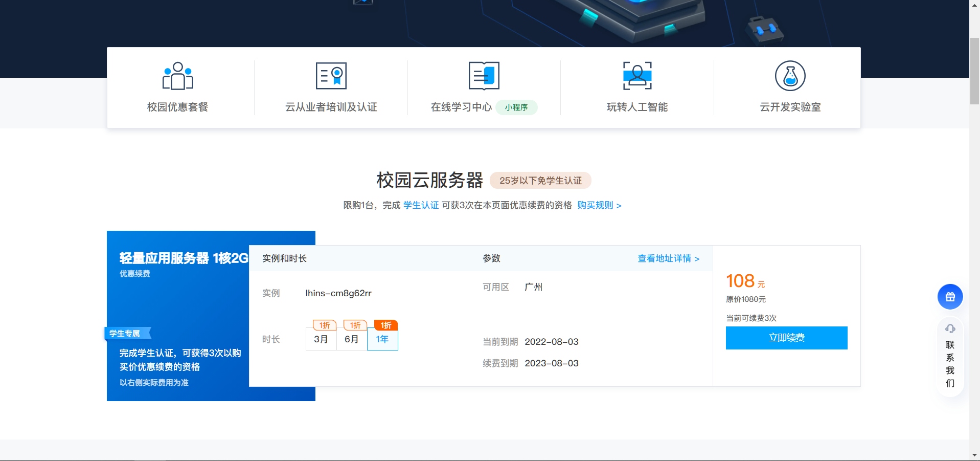Click the 云开发实验室 flask icon
This screenshot has height=461, width=980.
tap(790, 76)
